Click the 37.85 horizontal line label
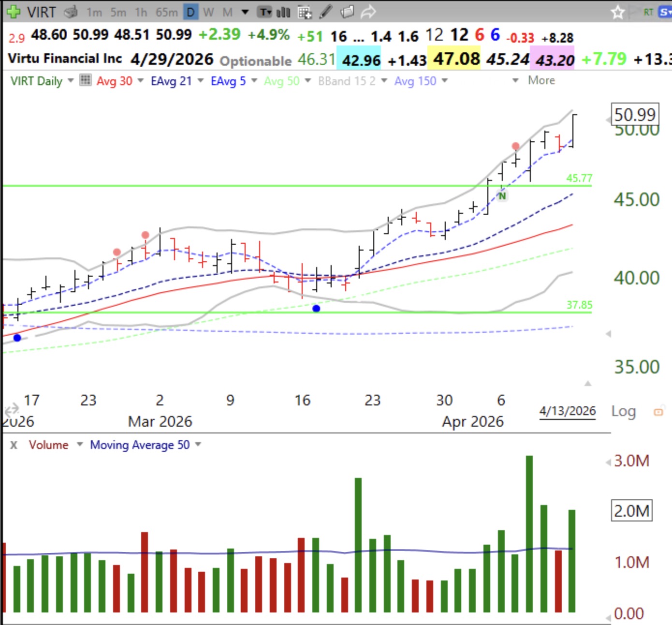Image resolution: width=672 pixels, height=625 pixels. [x=579, y=305]
